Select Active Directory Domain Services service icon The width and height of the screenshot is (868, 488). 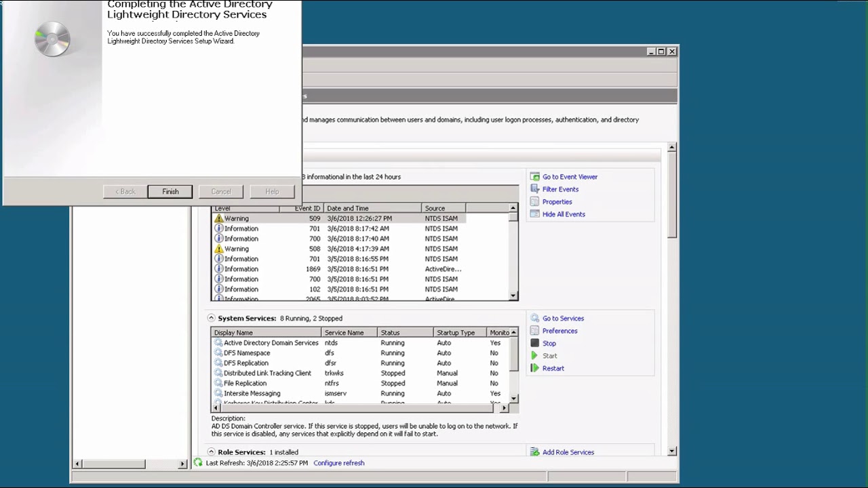tap(218, 343)
